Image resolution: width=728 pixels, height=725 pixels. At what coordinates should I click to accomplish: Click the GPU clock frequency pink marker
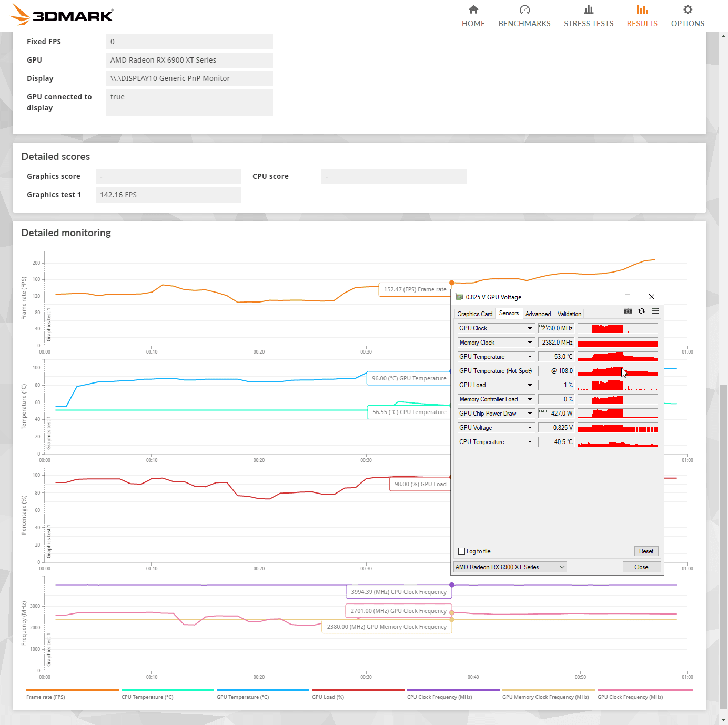tap(452, 613)
